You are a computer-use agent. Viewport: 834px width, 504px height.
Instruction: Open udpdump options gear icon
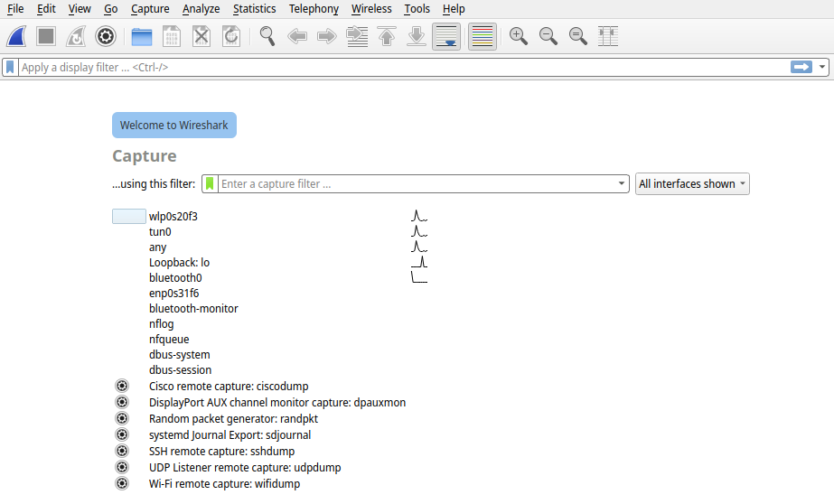click(122, 467)
